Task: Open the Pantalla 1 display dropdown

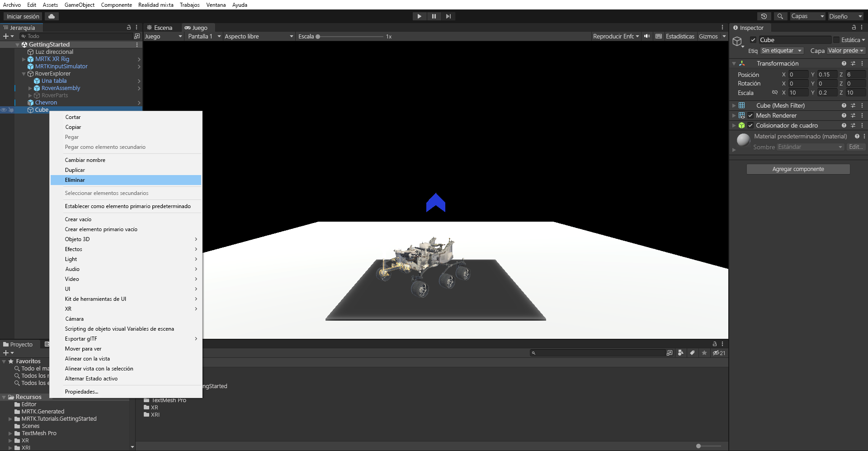Action: pos(204,36)
